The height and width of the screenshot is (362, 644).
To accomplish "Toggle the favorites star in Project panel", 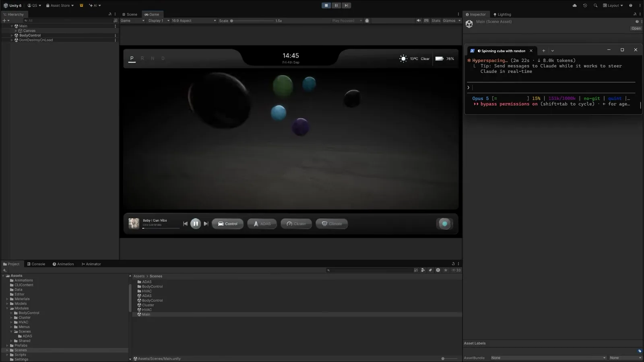I will click(446, 270).
